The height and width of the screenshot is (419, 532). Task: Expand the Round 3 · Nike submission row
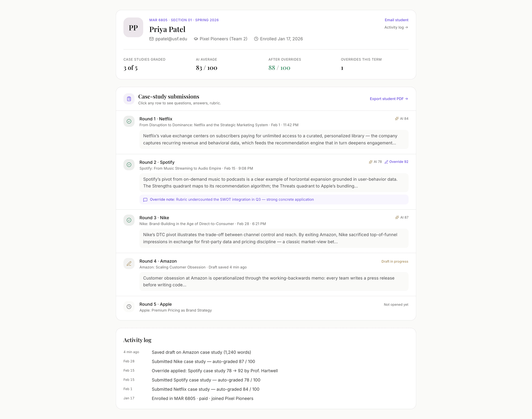point(266,231)
